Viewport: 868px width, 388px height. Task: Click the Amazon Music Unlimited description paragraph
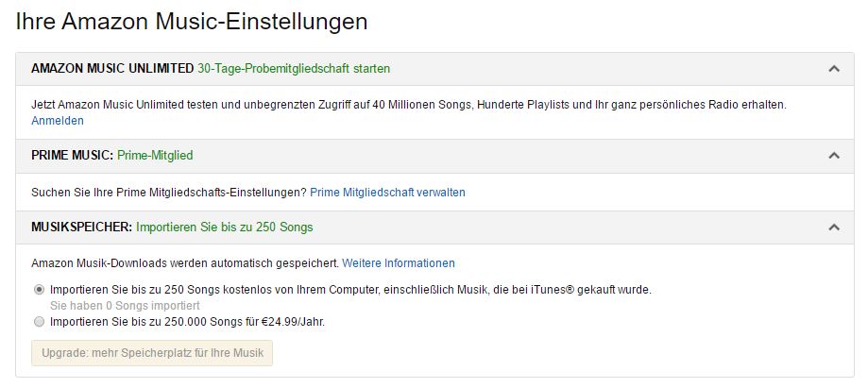tap(408, 105)
